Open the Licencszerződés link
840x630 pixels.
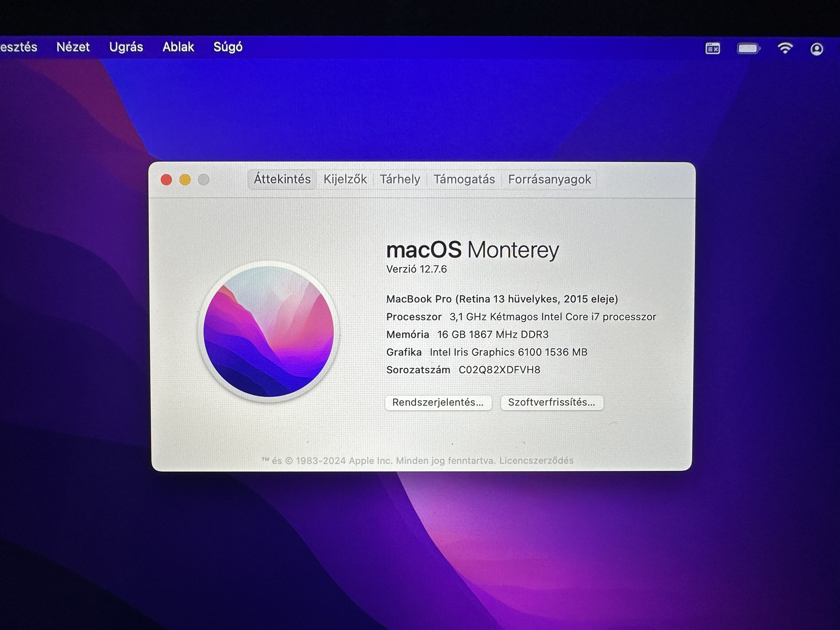click(537, 461)
